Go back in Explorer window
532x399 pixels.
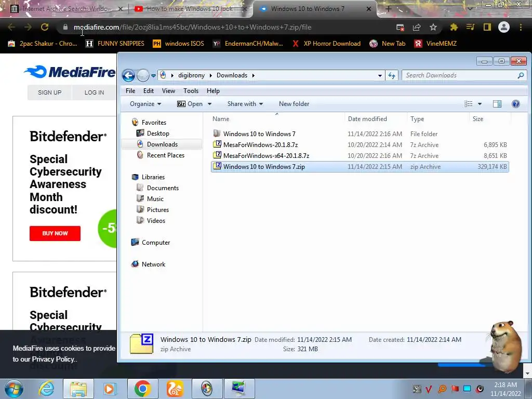point(129,75)
